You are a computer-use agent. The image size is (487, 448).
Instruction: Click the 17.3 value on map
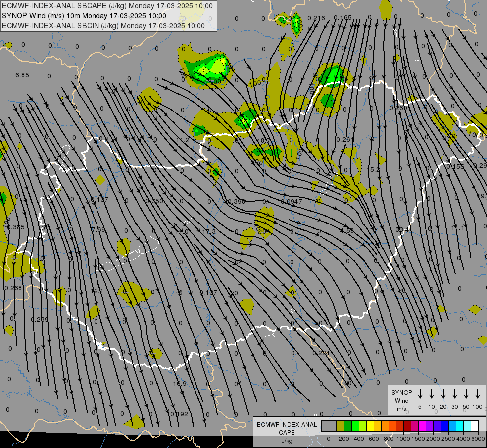point(209,232)
